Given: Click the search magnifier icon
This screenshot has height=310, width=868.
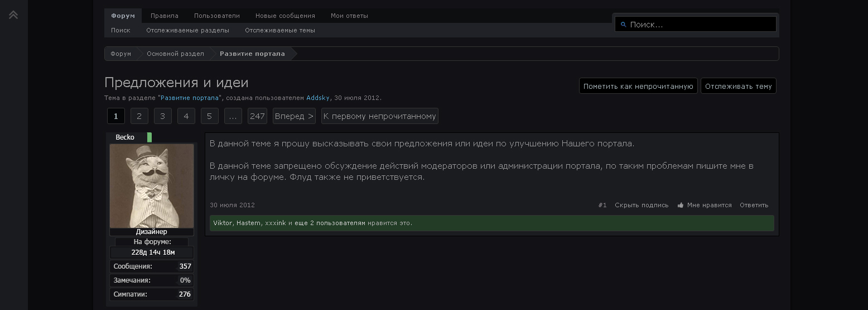Looking at the screenshot, I should (x=624, y=25).
